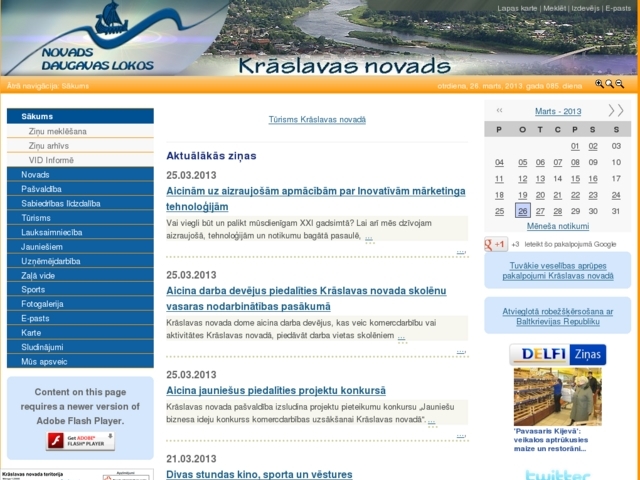Open the E-pasts link in header

click(x=617, y=8)
